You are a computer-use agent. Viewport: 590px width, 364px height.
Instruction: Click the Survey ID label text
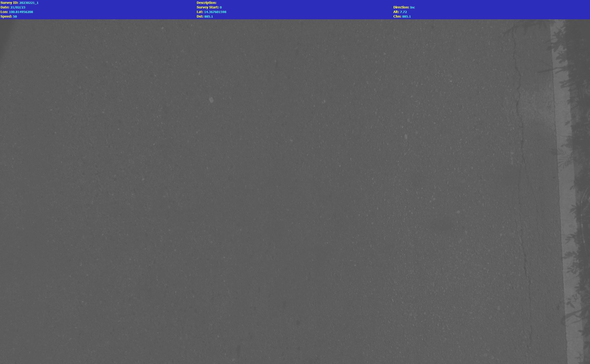[x=9, y=3]
